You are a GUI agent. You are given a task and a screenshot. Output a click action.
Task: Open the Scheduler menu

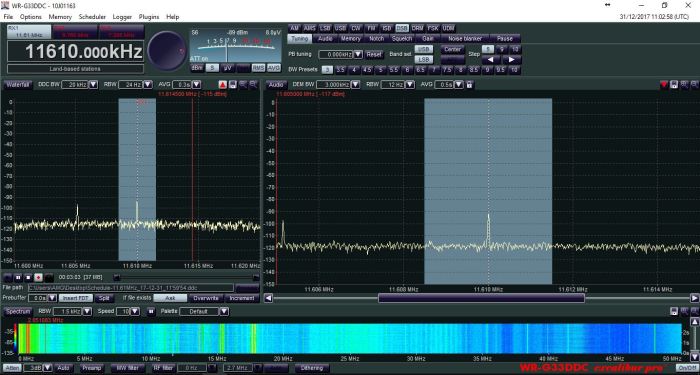(92, 17)
